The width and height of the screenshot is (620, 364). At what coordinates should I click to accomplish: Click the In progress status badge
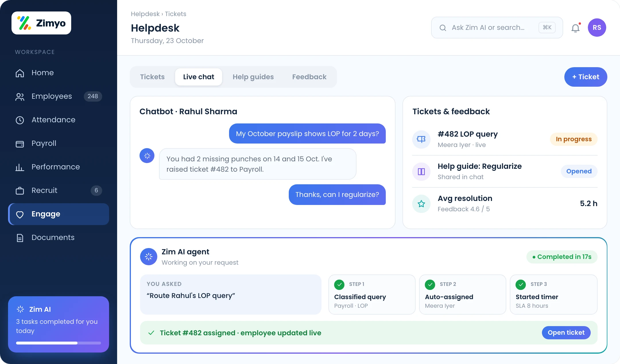(x=573, y=139)
